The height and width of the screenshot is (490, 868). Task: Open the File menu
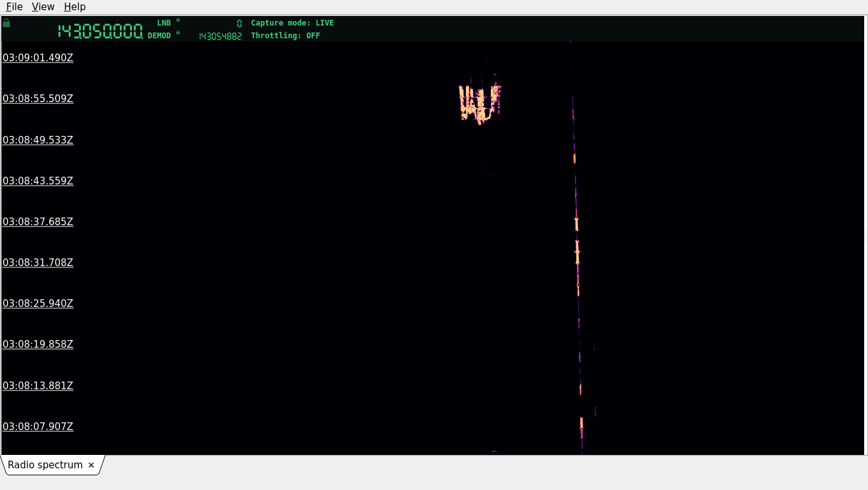point(14,6)
